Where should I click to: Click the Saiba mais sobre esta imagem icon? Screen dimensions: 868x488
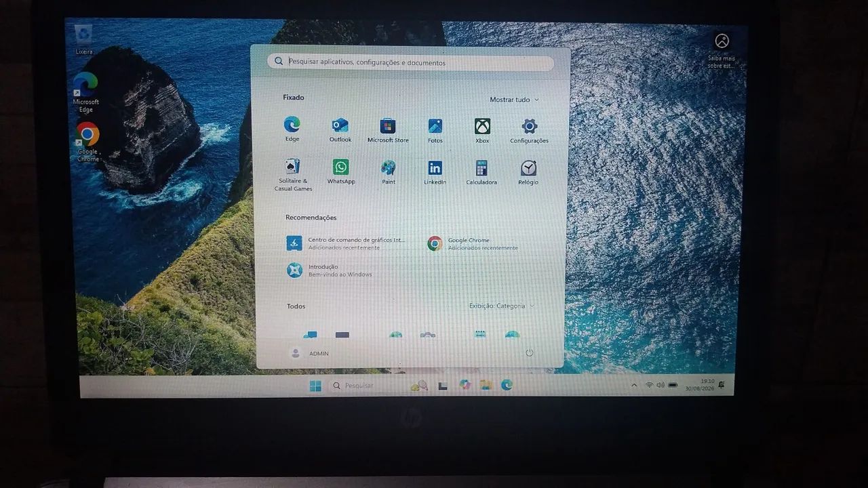click(x=722, y=50)
